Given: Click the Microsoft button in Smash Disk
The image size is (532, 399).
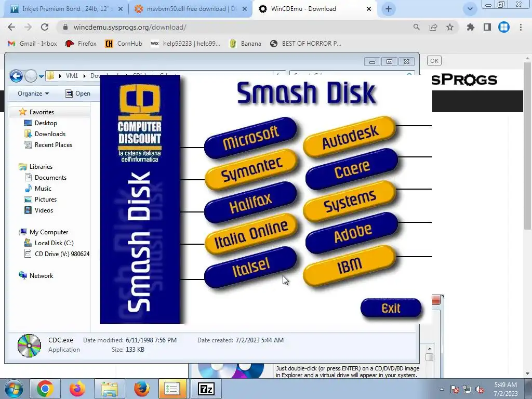Looking at the screenshot, I should pyautogui.click(x=251, y=138).
